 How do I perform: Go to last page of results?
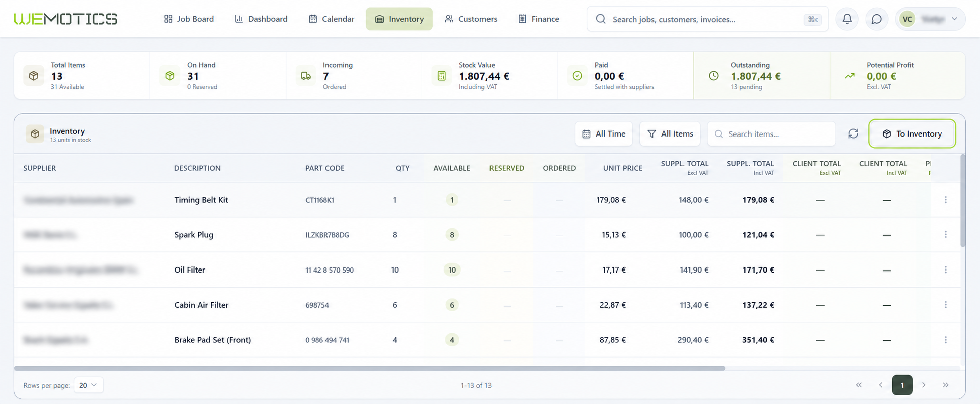[946, 385]
